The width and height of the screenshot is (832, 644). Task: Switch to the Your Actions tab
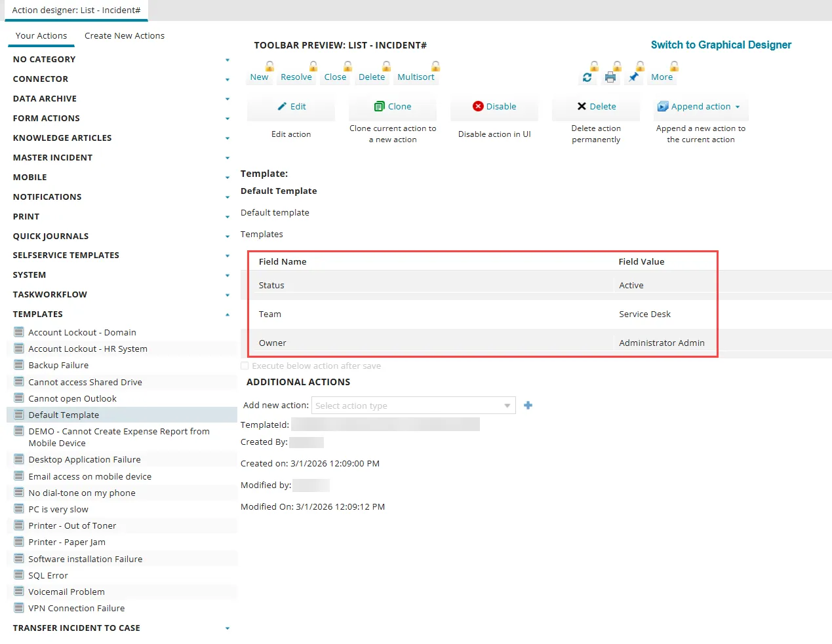41,36
